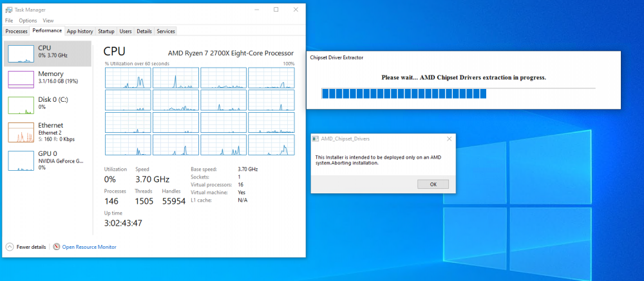Click the Utilization value 0%
644x281 pixels.
pyautogui.click(x=110, y=180)
